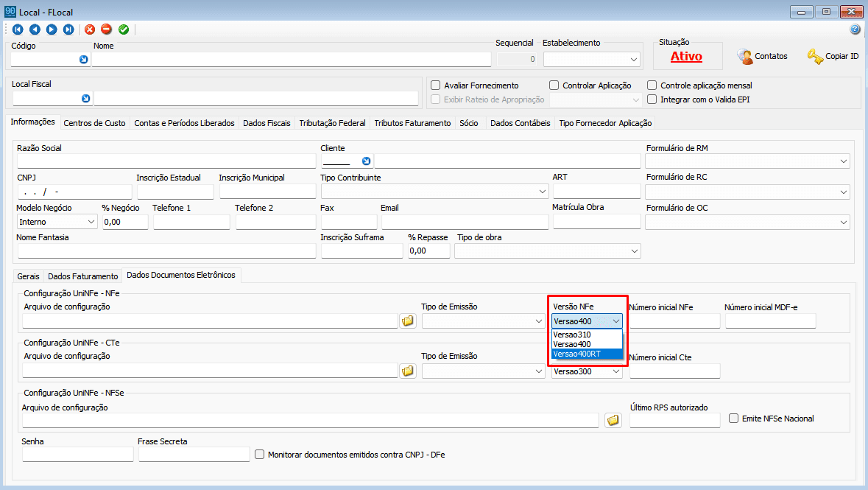Expand the Estabelecimento dropdown
The height and width of the screenshot is (490, 868).
click(x=634, y=59)
